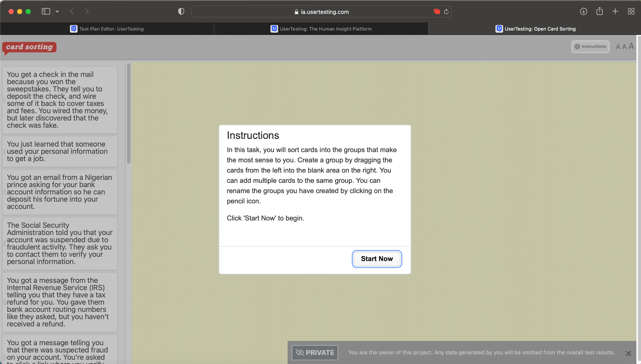Click the card list scrollbar
Screen dimensions: 641x364
click(129, 113)
